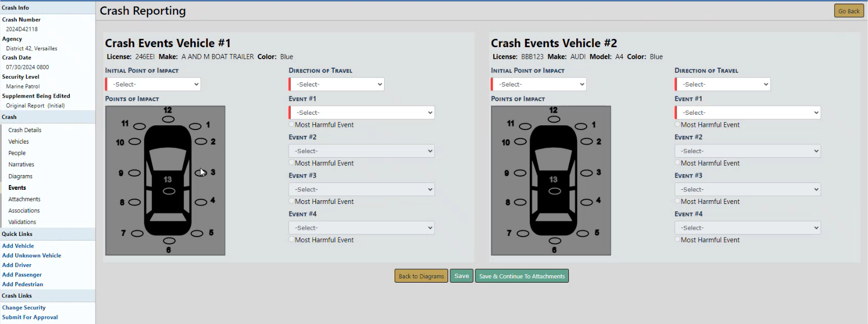
Task: Mark Event #1 as Most Harmful for Vehicle #1
Action: (x=291, y=125)
